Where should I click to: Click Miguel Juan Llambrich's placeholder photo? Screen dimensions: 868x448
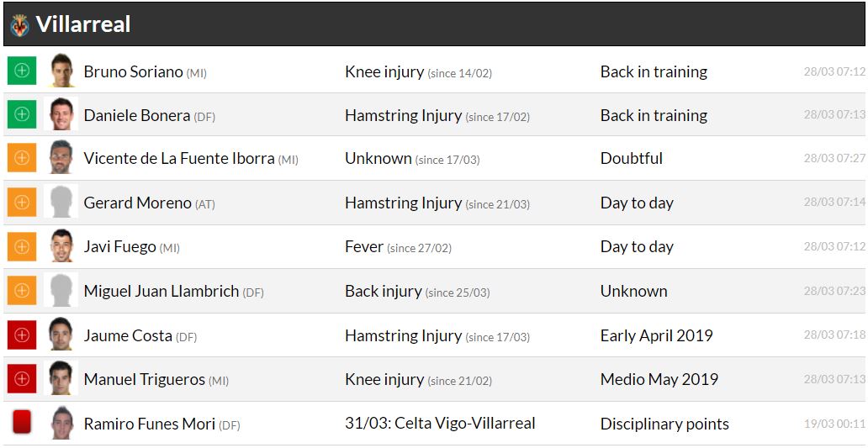[x=61, y=291]
